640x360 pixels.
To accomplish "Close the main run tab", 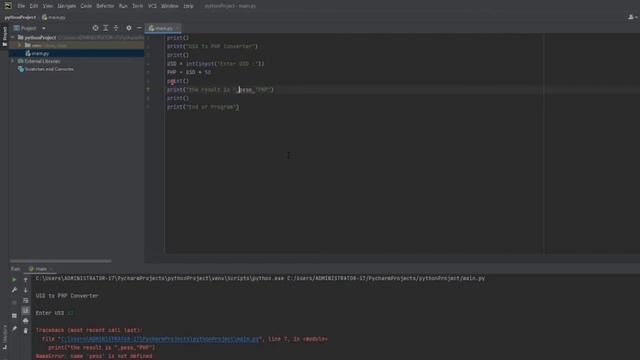I will tap(51, 269).
